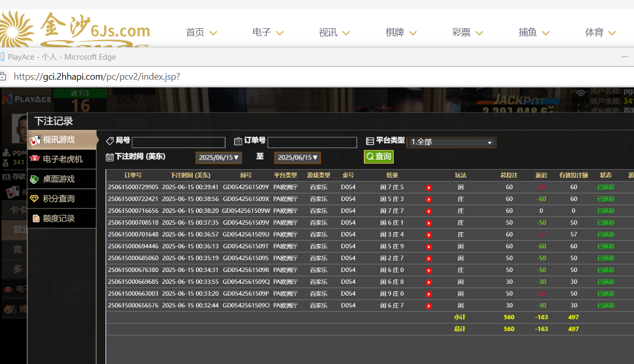Play video replay for round GD0542561509X
The image size is (634, 364).
click(429, 199)
